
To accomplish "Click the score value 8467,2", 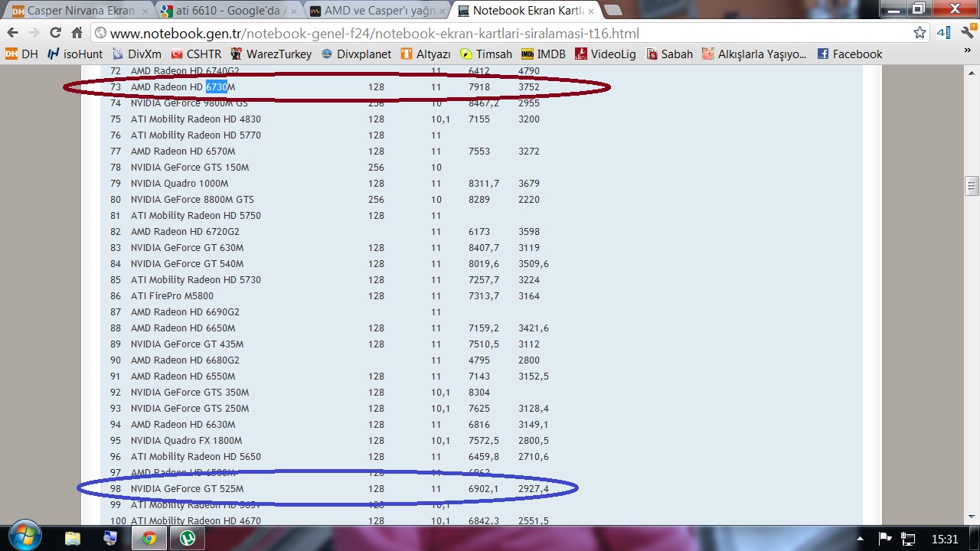I will pos(484,103).
